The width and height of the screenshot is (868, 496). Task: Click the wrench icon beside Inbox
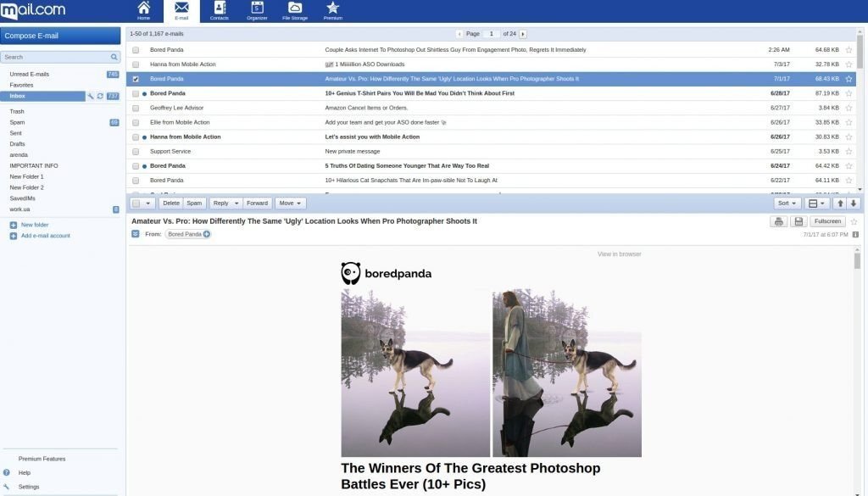[91, 96]
